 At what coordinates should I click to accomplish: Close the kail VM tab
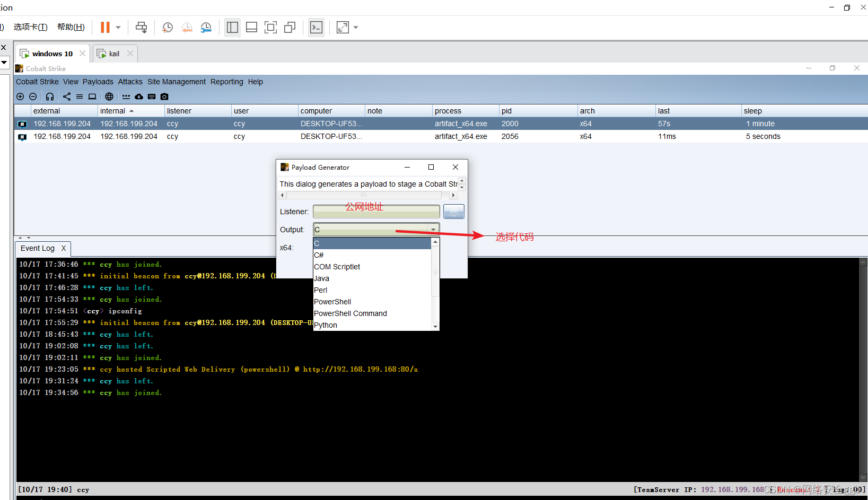(130, 54)
